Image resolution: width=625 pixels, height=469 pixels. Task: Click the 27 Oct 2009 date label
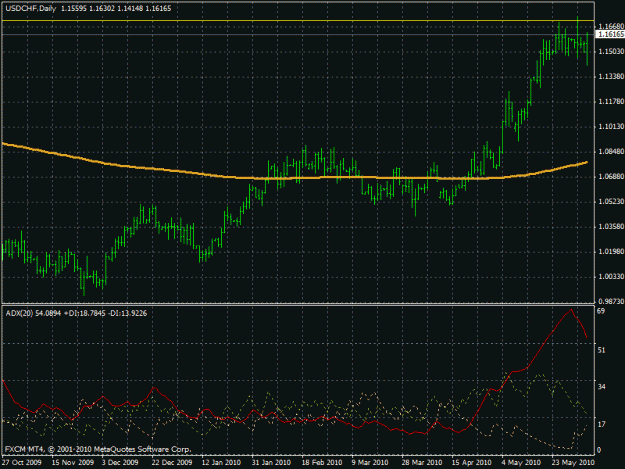[x=22, y=462]
